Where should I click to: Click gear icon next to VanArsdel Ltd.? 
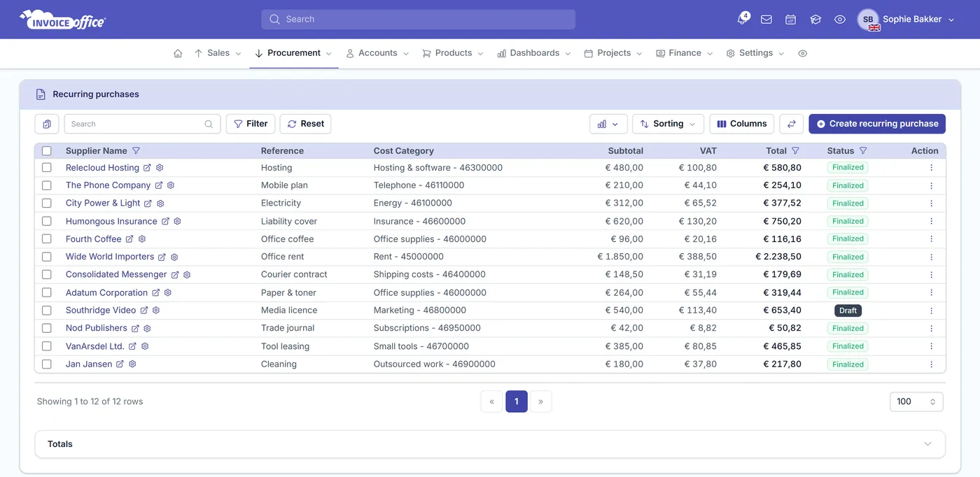pos(145,346)
